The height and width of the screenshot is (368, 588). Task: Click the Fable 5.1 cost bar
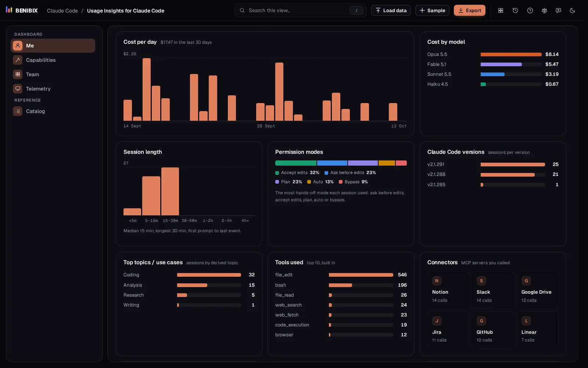pyautogui.click(x=501, y=64)
